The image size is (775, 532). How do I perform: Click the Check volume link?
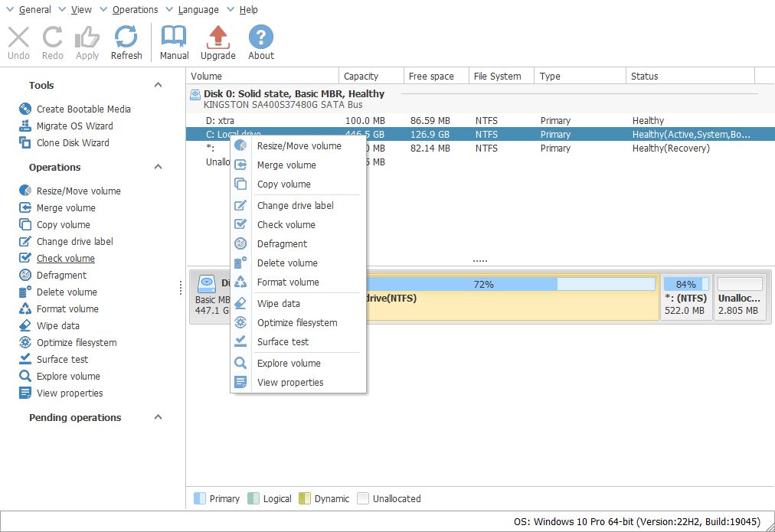click(64, 258)
